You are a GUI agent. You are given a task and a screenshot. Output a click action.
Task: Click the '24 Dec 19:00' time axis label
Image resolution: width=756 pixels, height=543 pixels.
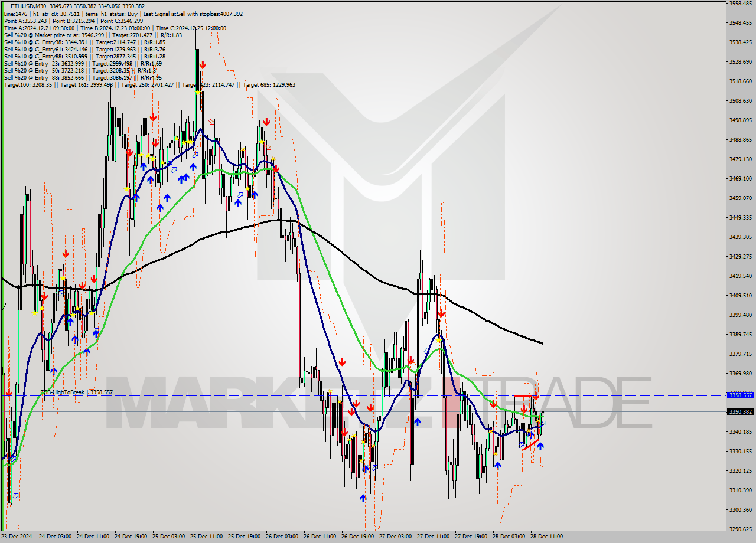click(x=131, y=537)
